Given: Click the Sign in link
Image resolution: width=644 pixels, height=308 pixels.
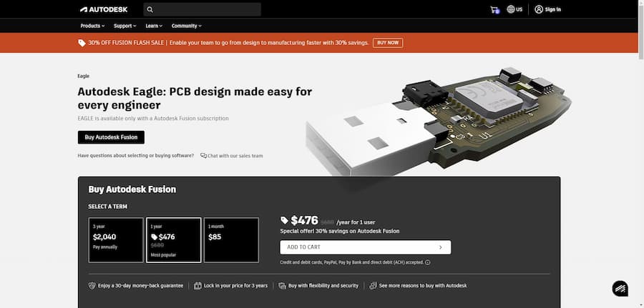Looking at the screenshot, I should coord(553,9).
